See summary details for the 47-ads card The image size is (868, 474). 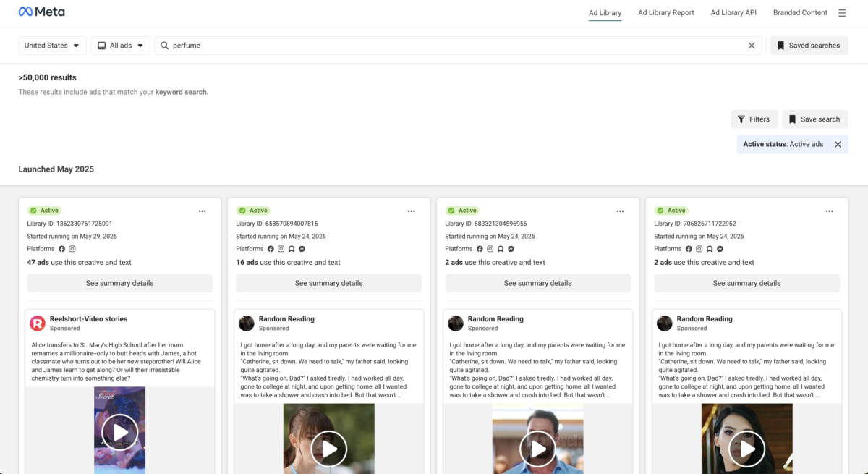click(120, 283)
